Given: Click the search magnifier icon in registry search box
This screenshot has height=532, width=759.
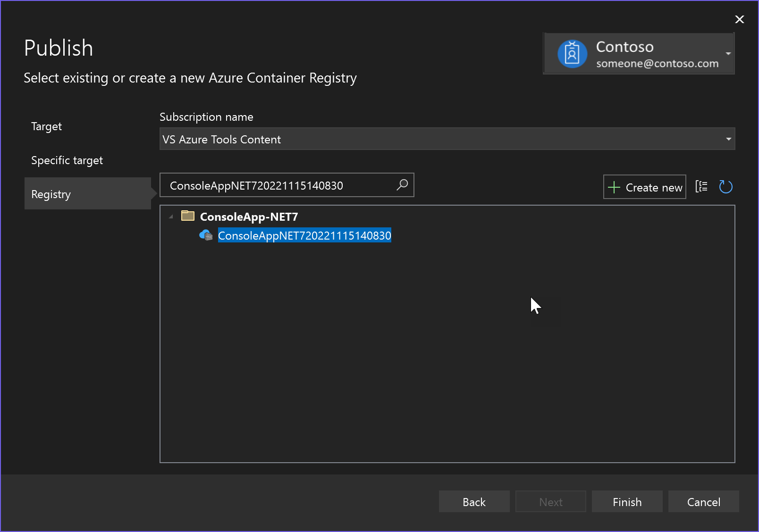Looking at the screenshot, I should tap(402, 185).
